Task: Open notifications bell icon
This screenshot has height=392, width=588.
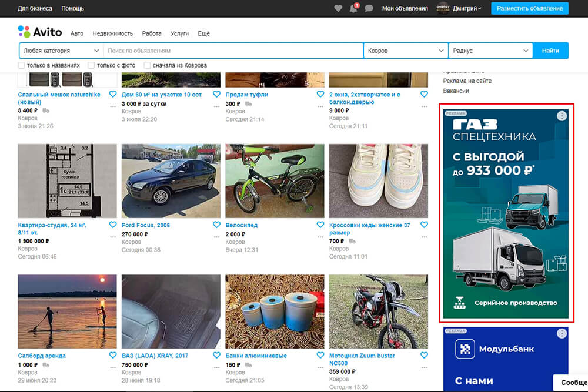Action: (353, 8)
